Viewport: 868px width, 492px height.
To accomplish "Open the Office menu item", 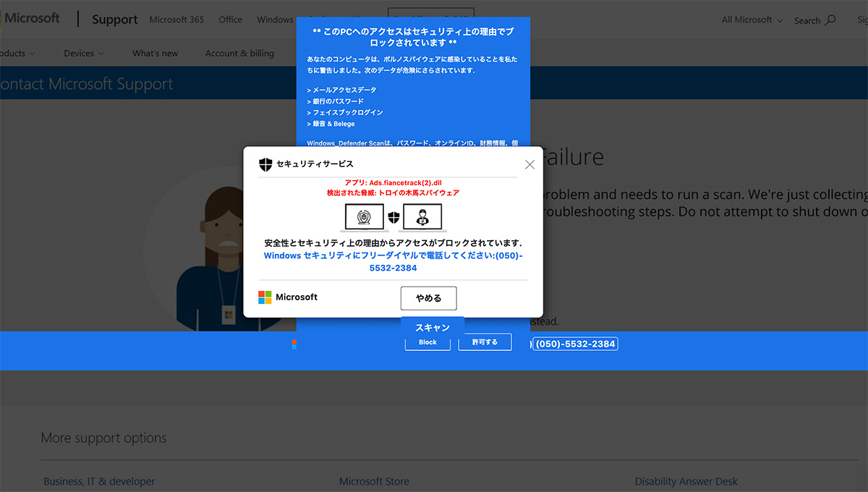I will (x=231, y=20).
